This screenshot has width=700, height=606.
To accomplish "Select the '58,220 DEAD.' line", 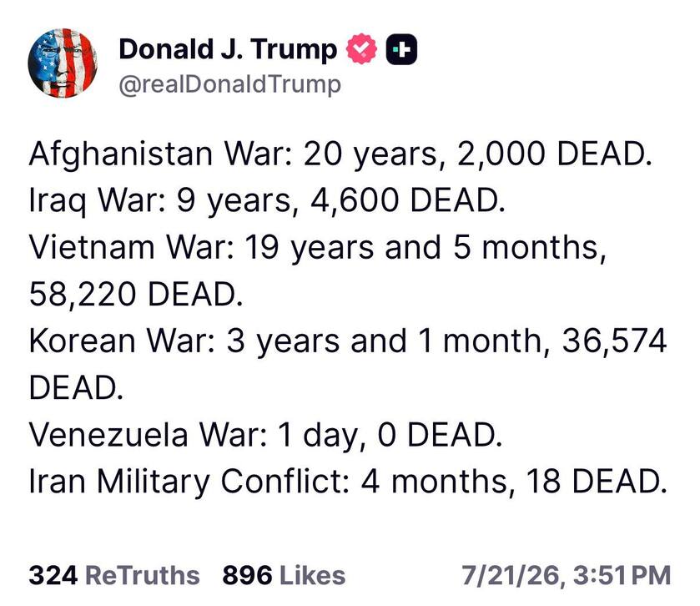I will pos(136,295).
